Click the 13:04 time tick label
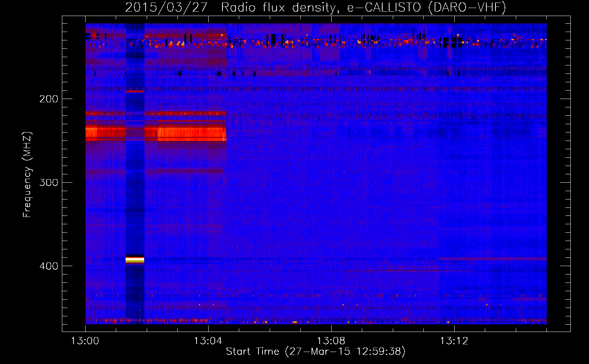Viewport: 589px width, 364px height. click(208, 341)
